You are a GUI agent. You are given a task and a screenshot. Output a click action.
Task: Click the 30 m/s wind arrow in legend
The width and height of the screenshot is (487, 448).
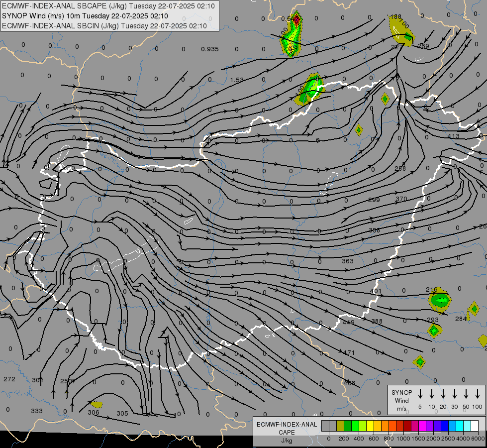(454, 394)
